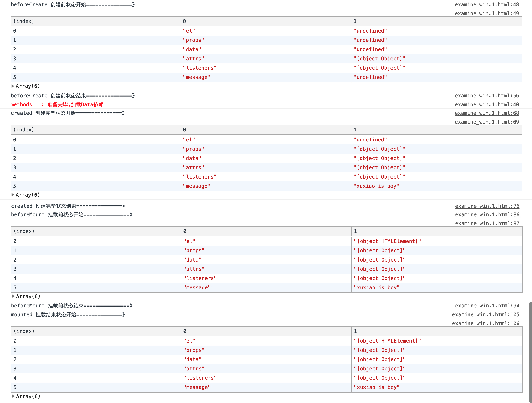Select the red methods log message
The image size is (532, 403).
tap(57, 104)
